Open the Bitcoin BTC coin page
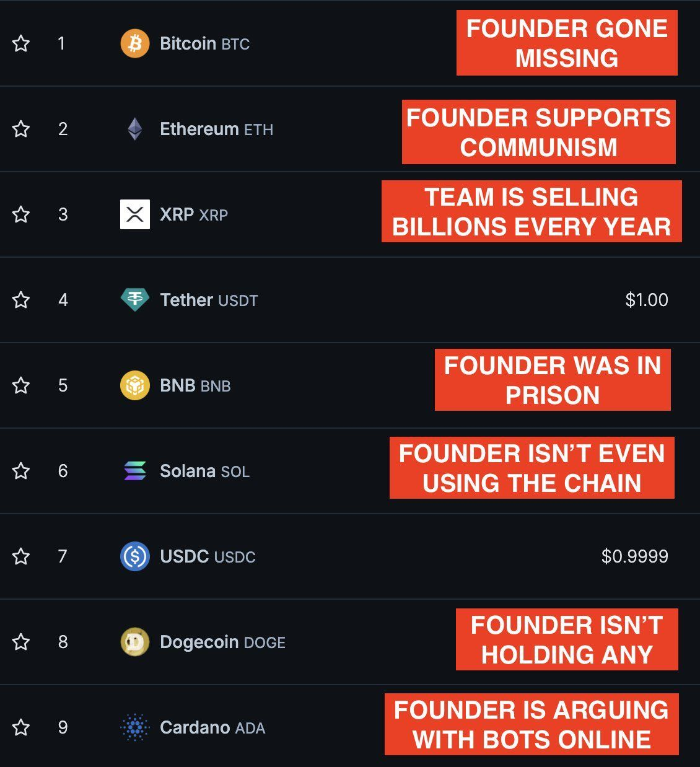The height and width of the screenshot is (767, 700). pyautogui.click(x=204, y=44)
